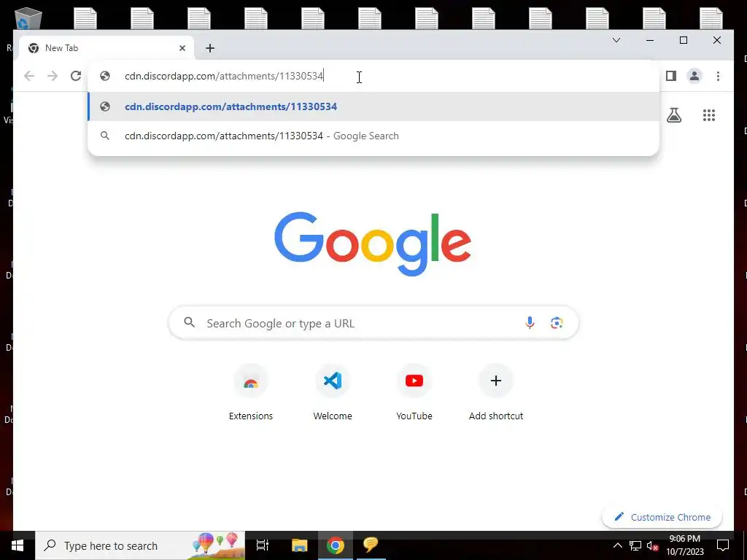Open the YouTube shortcut
This screenshot has height=560, width=747.
pyautogui.click(x=414, y=392)
